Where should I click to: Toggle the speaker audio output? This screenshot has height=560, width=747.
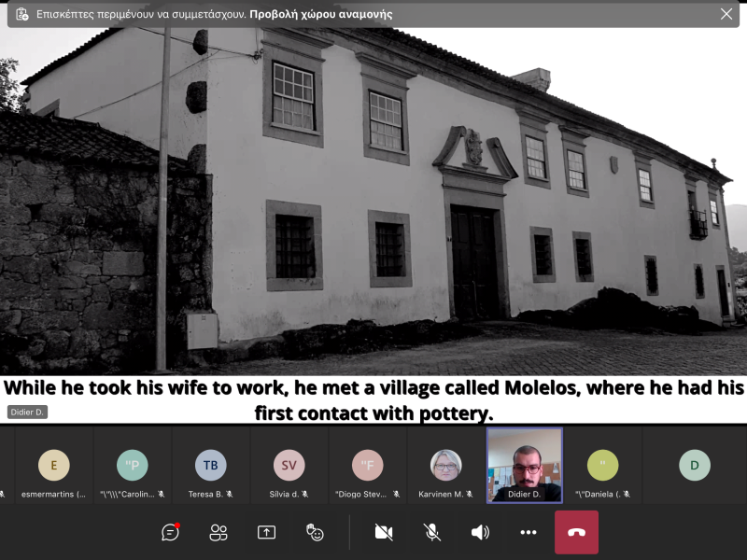click(480, 532)
